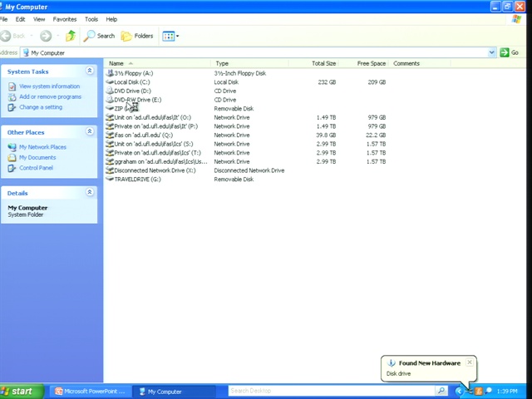This screenshot has height=399, width=532.
Task: Close the Found New Hardware balloon
Action: (470, 362)
